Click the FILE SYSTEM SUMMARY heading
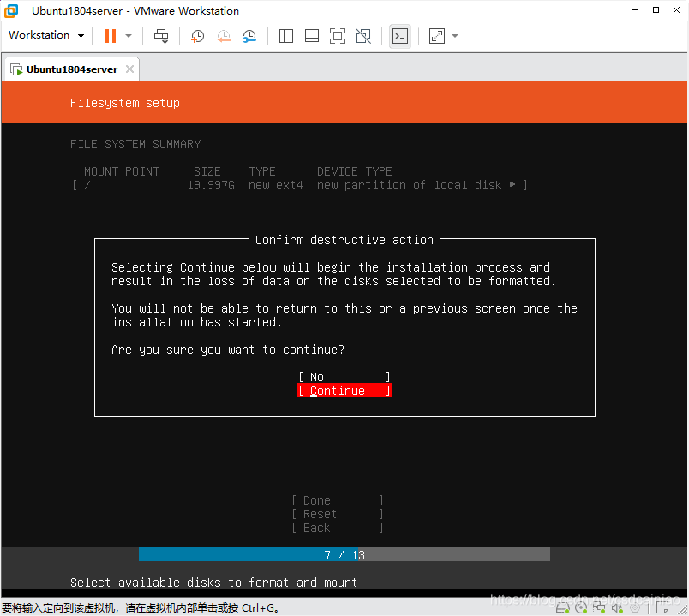Image resolution: width=689 pixels, height=616 pixels. pyautogui.click(x=135, y=144)
